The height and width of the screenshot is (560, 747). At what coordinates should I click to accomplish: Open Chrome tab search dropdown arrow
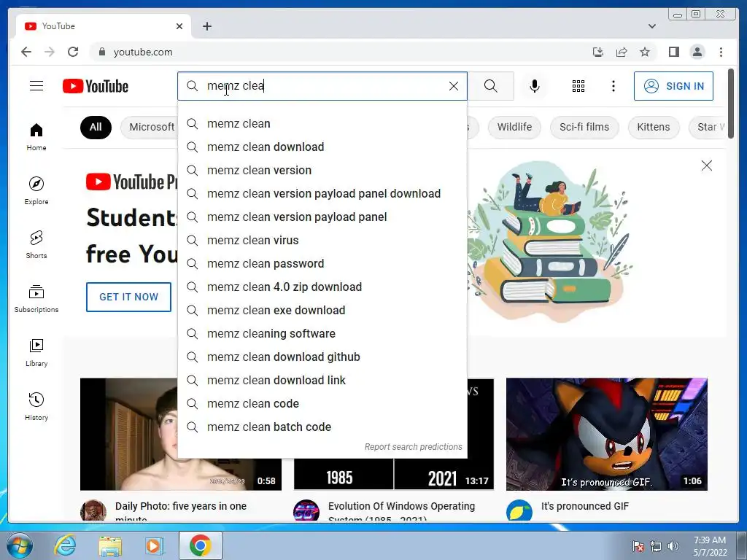click(x=652, y=26)
